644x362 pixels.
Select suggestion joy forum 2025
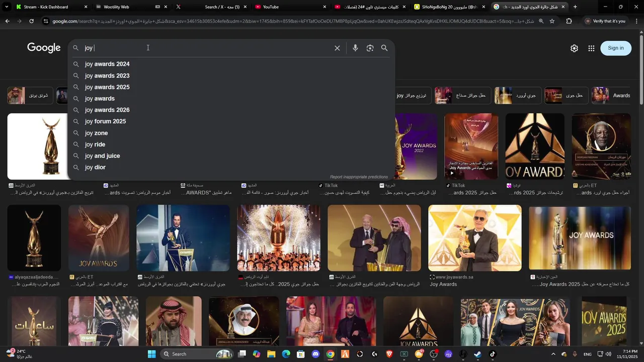[231, 121]
